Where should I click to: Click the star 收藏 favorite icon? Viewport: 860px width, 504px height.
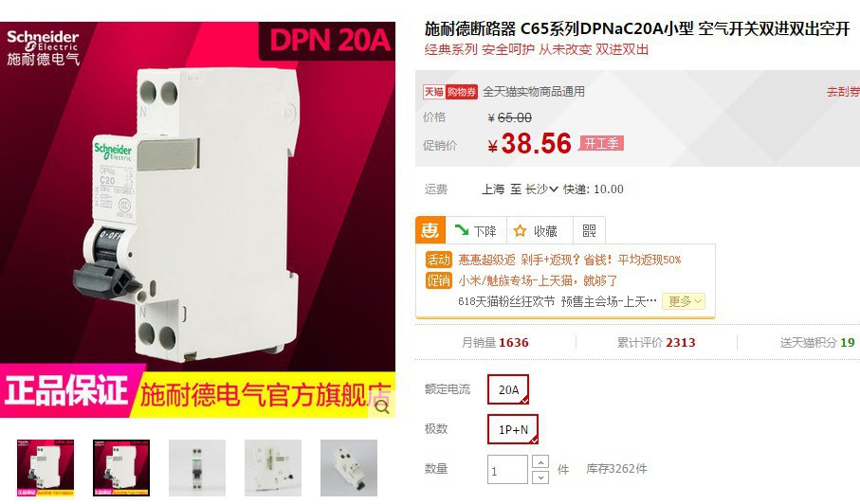point(520,231)
